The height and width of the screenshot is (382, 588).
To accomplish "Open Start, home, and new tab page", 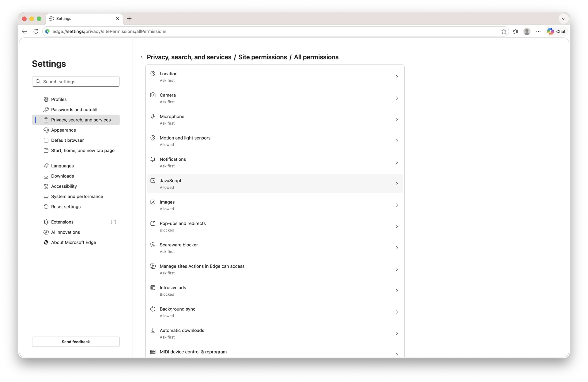I will 76,151.
